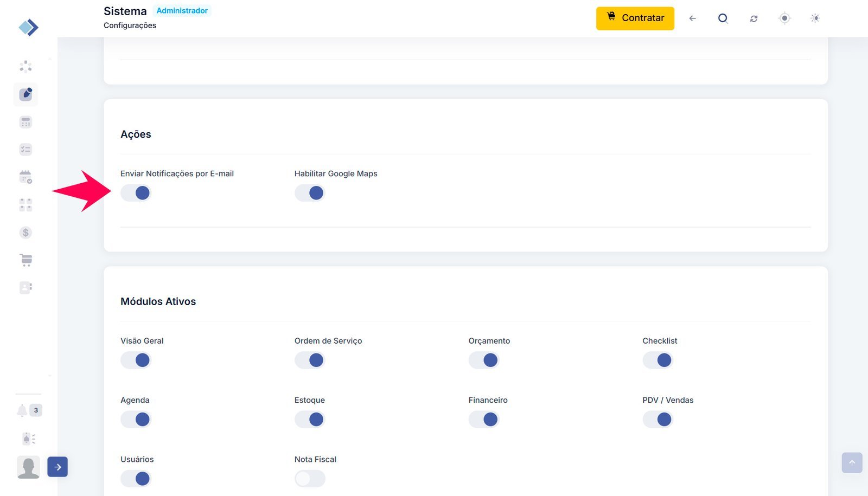The image size is (868, 496).
Task: Open the contacts book sidebar icon
Action: point(25,287)
